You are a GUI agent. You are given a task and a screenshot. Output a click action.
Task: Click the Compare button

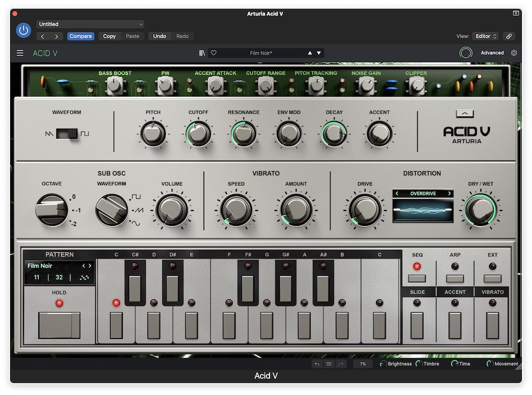point(80,36)
